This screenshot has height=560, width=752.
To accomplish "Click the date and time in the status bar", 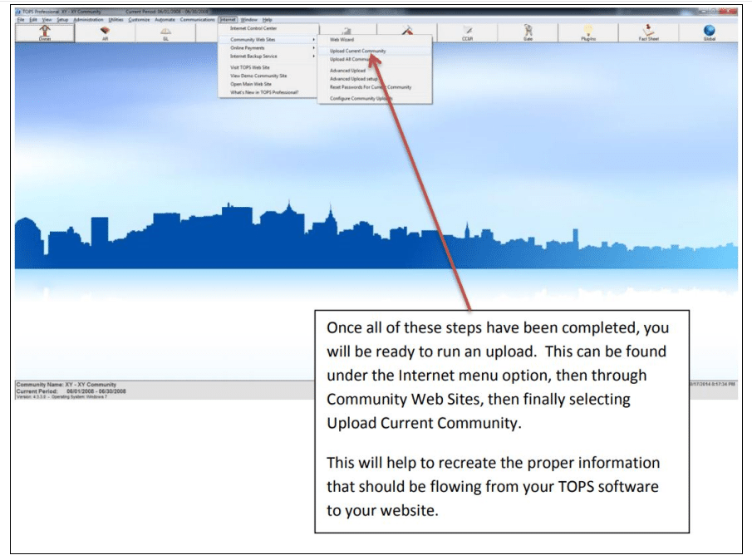I will point(713,384).
